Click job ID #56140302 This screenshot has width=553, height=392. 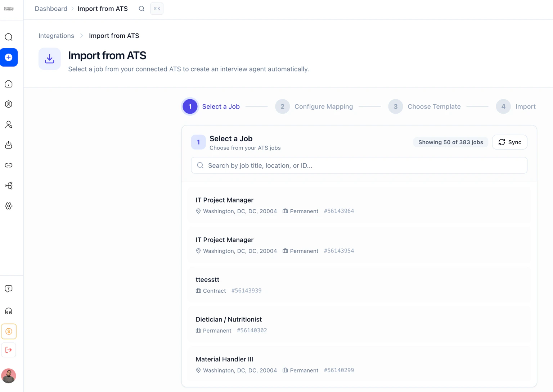(252, 331)
